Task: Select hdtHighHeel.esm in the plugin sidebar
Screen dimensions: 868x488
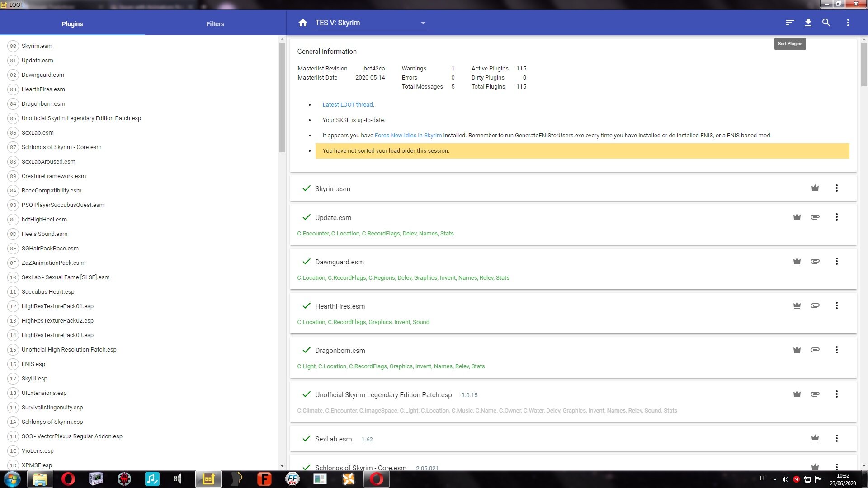Action: click(44, 219)
